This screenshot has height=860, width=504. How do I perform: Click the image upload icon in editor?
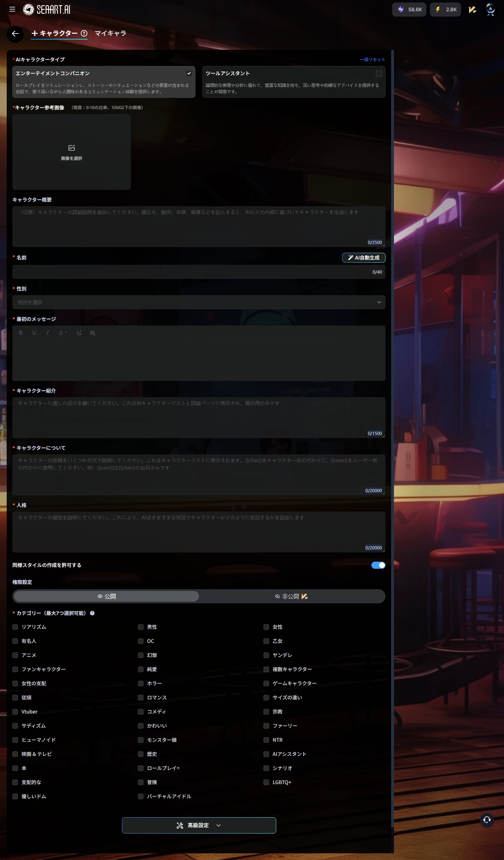[x=79, y=333]
